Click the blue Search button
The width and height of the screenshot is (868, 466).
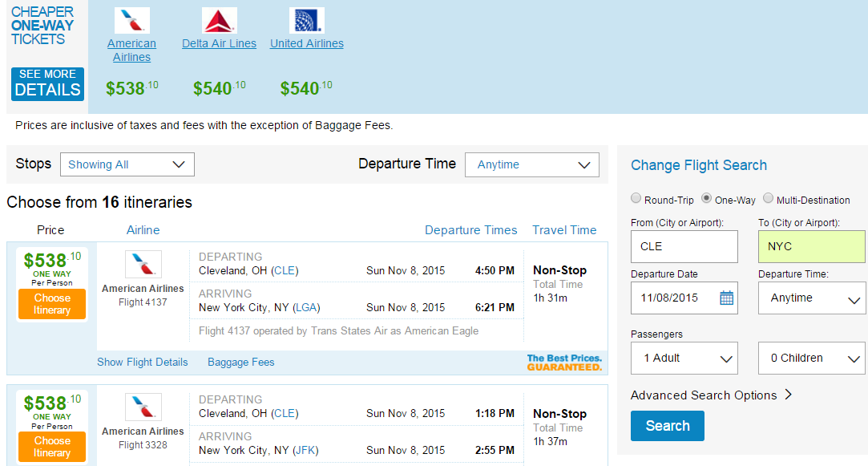click(668, 426)
